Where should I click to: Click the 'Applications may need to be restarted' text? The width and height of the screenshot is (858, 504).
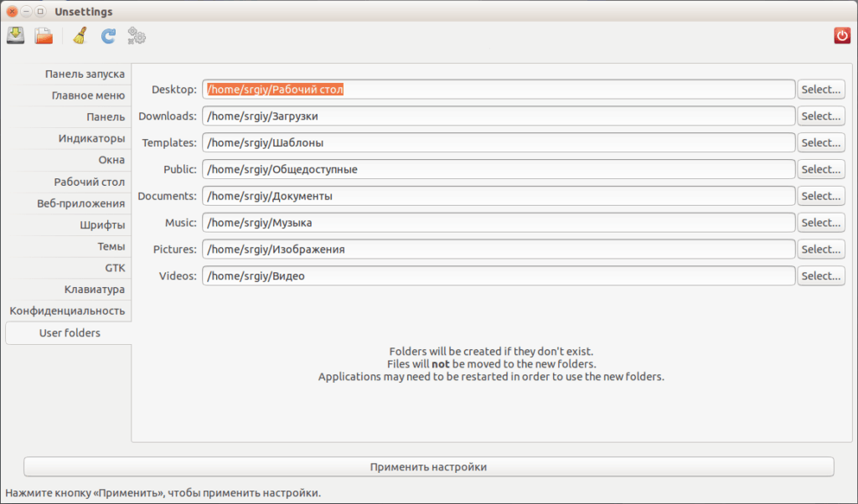click(x=491, y=376)
